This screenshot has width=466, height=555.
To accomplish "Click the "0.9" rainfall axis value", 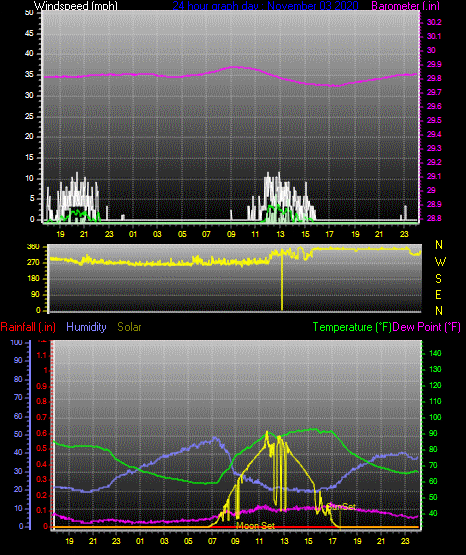I will (42, 386).
